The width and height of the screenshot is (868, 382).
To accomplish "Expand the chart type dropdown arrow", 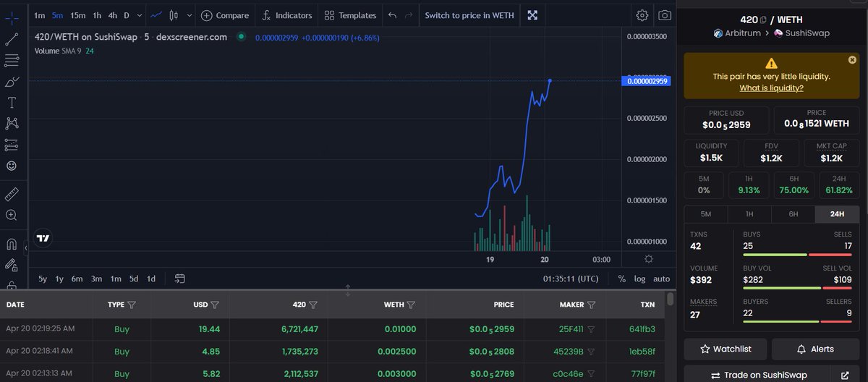I will [x=190, y=15].
